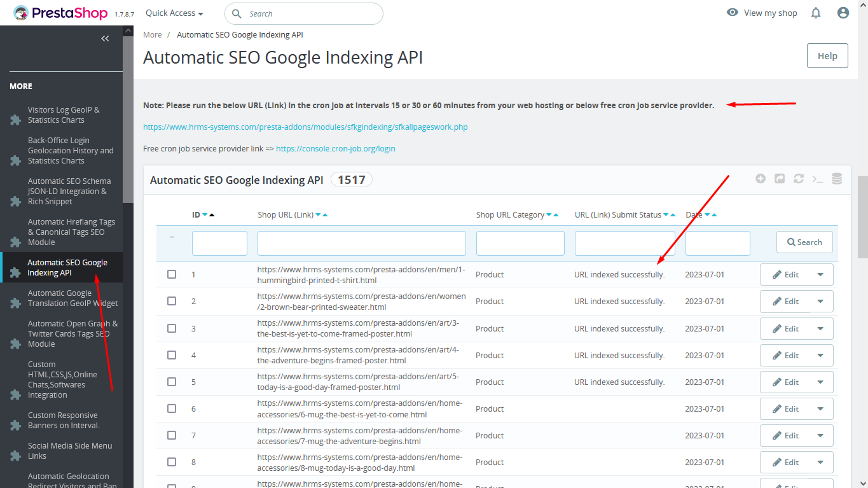Viewport: 868px width, 488px height.
Task: Select the checkbox for row ID 4
Action: click(172, 355)
